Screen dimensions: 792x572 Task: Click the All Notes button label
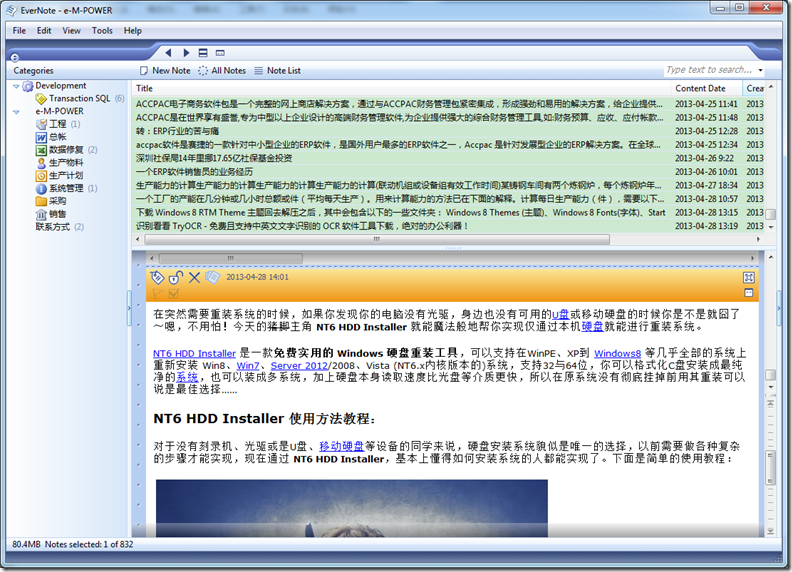coord(228,71)
